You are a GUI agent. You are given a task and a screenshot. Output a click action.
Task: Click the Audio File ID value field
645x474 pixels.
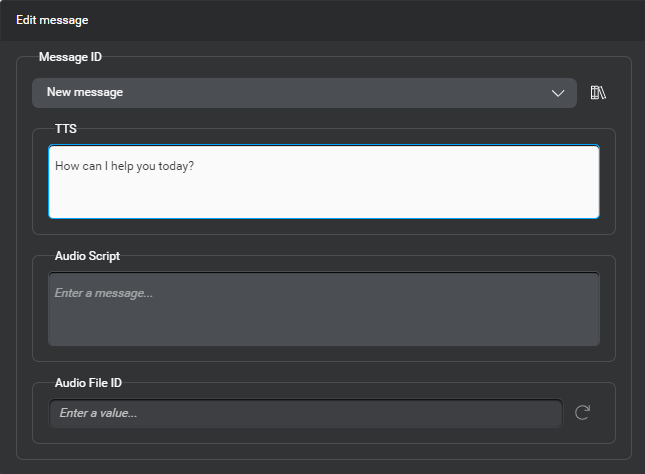tap(305, 412)
